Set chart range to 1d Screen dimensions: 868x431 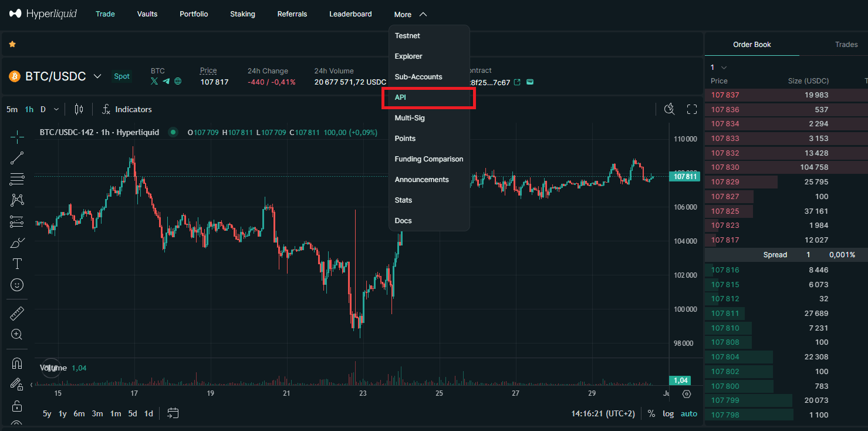click(148, 413)
